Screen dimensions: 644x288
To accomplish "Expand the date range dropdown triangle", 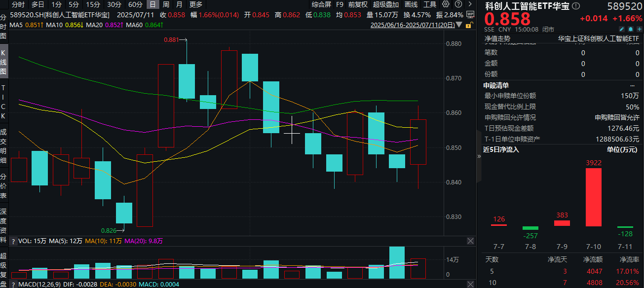I will 460,24.
